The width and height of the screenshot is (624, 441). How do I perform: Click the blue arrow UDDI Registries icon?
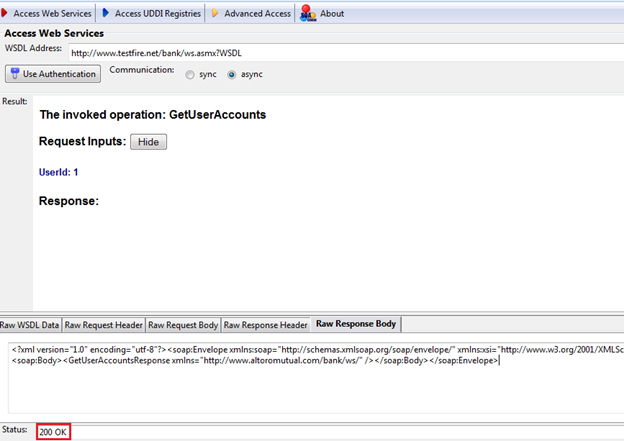click(x=106, y=14)
